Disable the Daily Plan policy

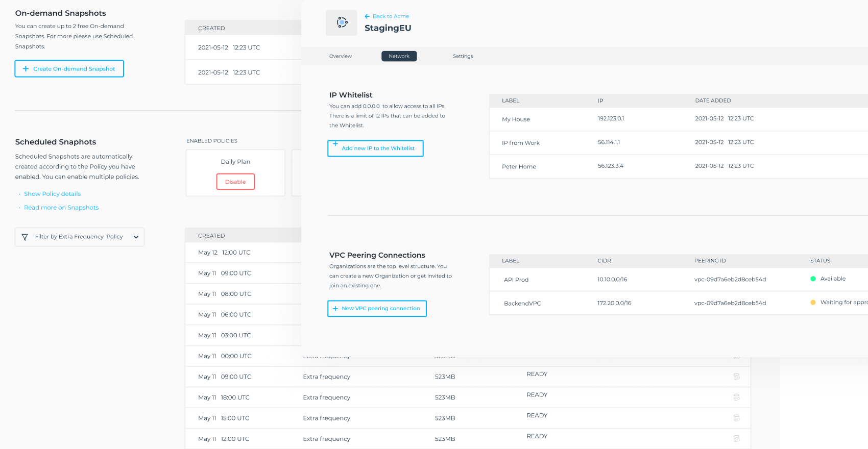point(235,182)
